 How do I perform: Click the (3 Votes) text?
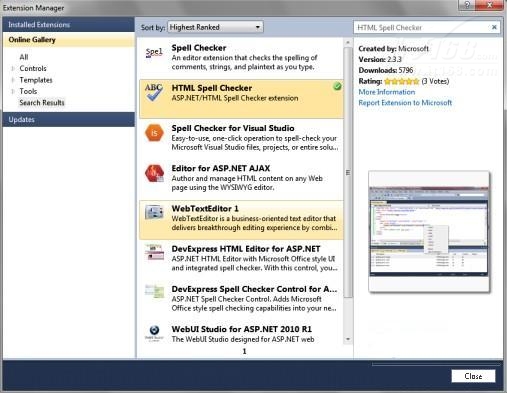pos(435,81)
